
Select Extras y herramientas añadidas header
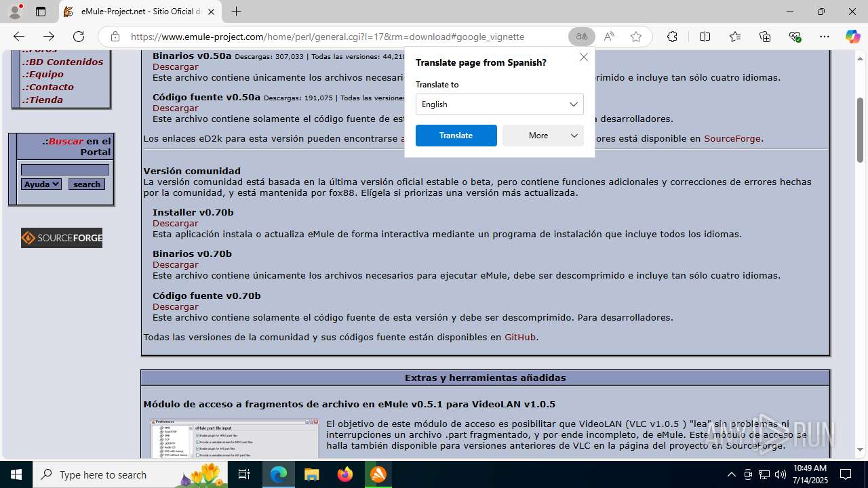coord(486,378)
